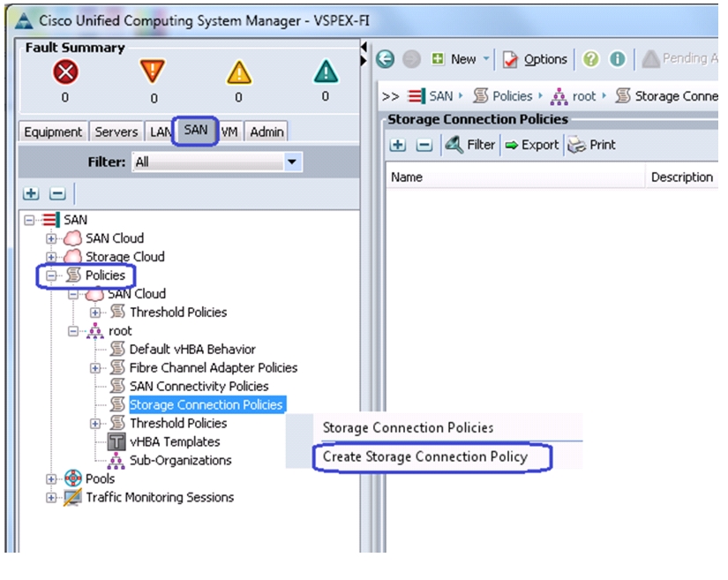Screen dimensions: 728x580
Task: Switch to the LAN tab
Action: tap(159, 132)
